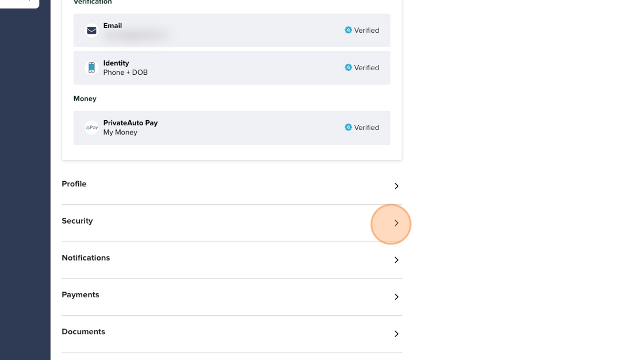Viewport: 644px width, 360px height.
Task: Click the My Money text
Action: coord(120,132)
